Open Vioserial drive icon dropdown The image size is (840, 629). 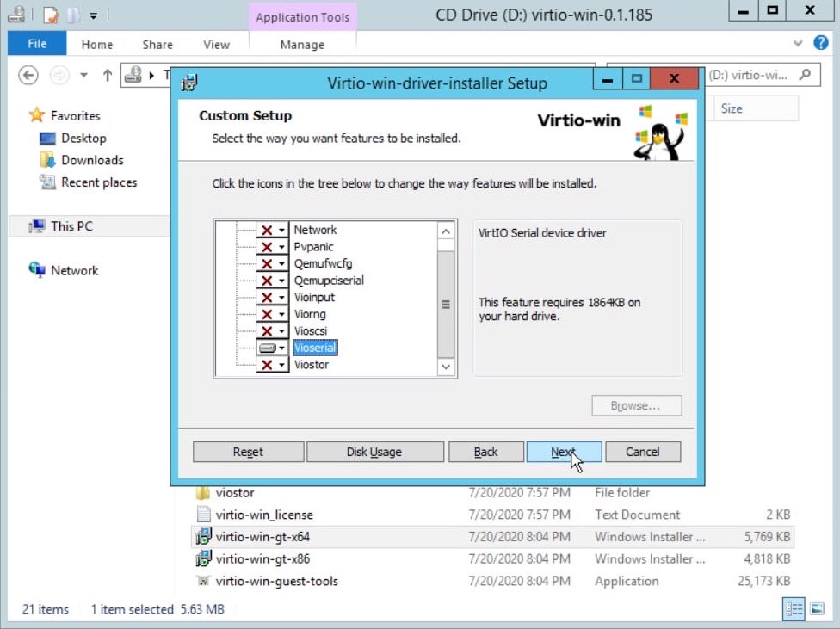tap(272, 348)
